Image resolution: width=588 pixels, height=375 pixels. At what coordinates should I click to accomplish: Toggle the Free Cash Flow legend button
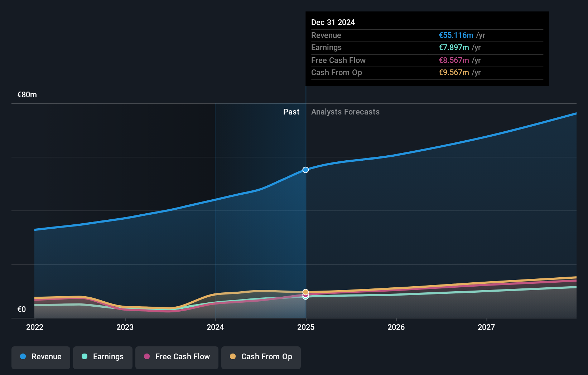[177, 357]
